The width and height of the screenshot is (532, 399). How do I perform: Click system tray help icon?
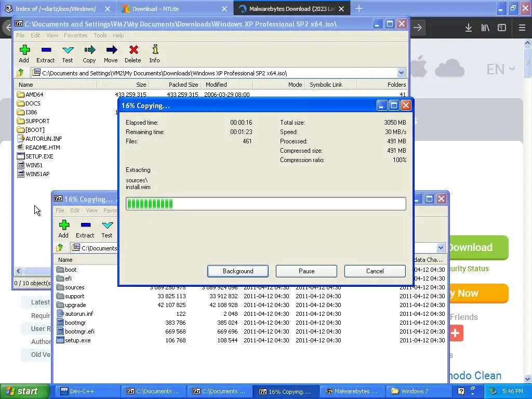click(x=461, y=391)
